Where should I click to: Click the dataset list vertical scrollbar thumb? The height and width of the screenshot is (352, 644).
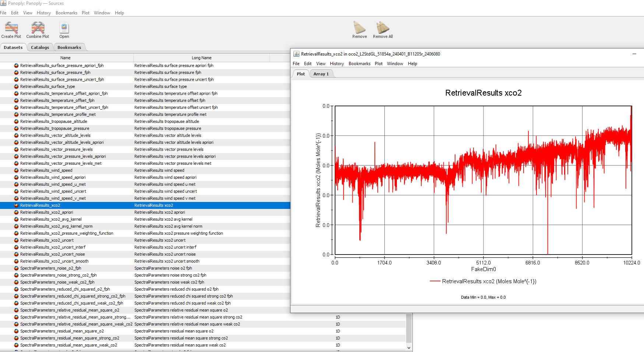(x=409, y=328)
